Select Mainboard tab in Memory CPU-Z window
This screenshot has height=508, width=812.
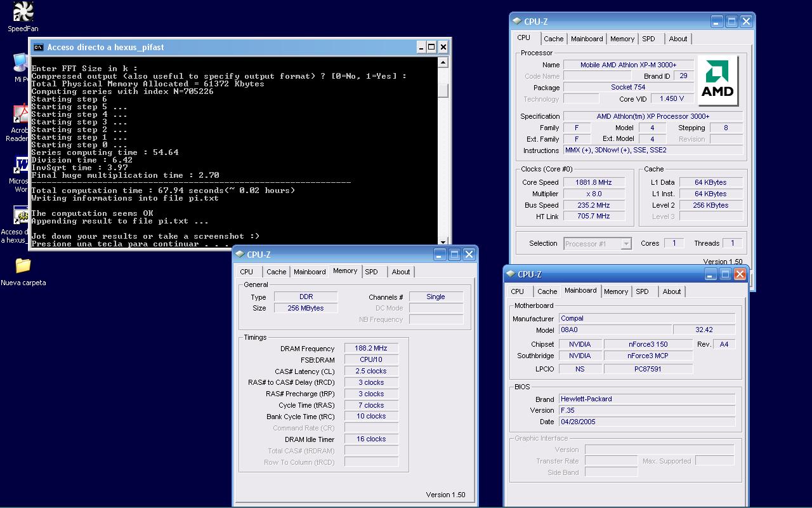[x=310, y=272]
